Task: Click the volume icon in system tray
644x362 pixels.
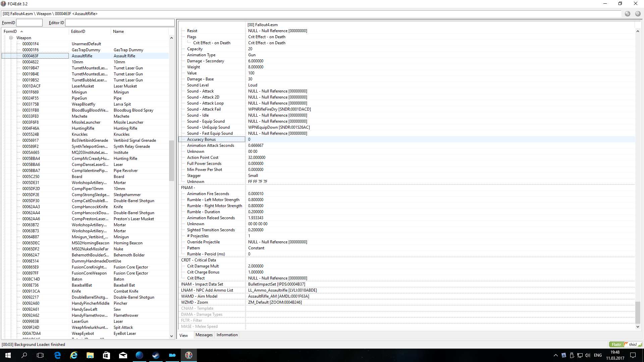Action: coord(588,355)
